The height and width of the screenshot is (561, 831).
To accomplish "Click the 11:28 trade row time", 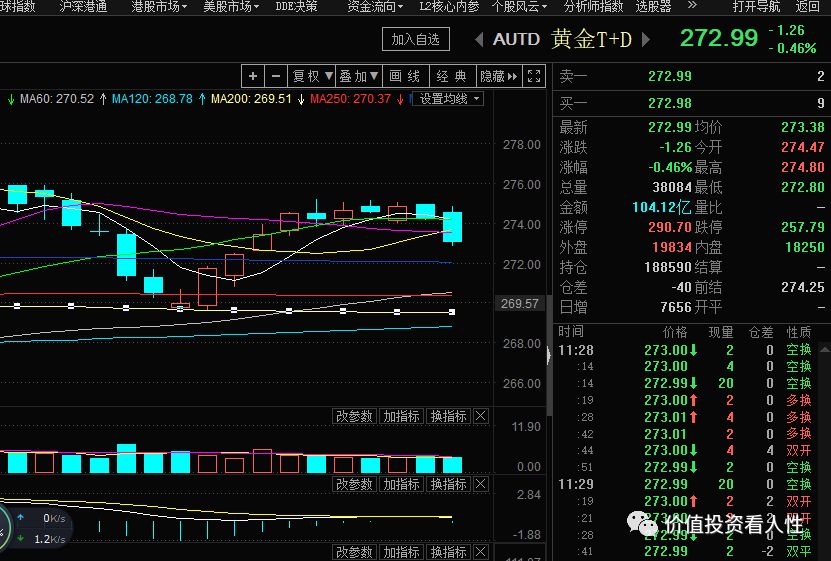I will tap(576, 350).
